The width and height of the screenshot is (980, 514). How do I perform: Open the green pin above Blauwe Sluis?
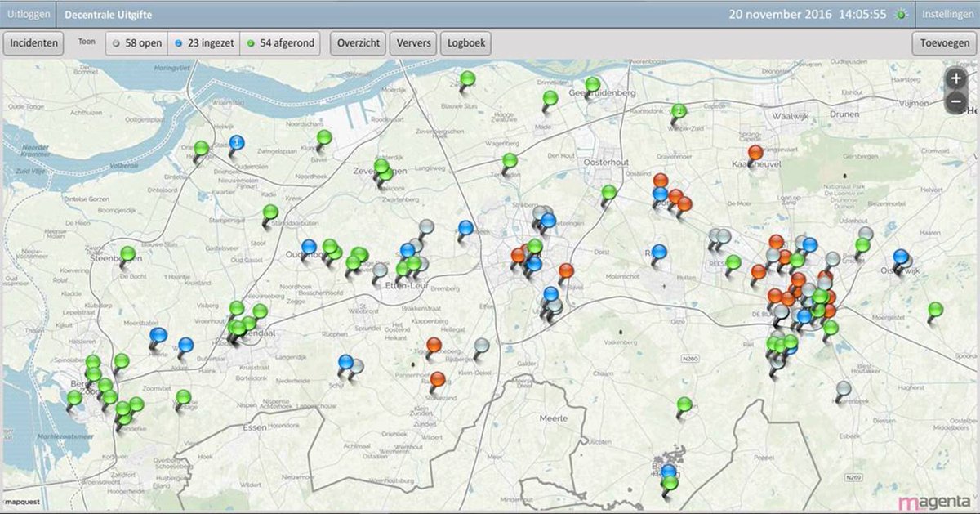point(467,79)
